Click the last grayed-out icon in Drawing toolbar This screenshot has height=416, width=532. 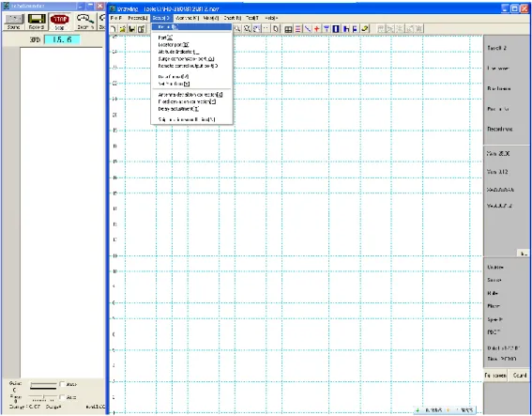tap(419, 29)
